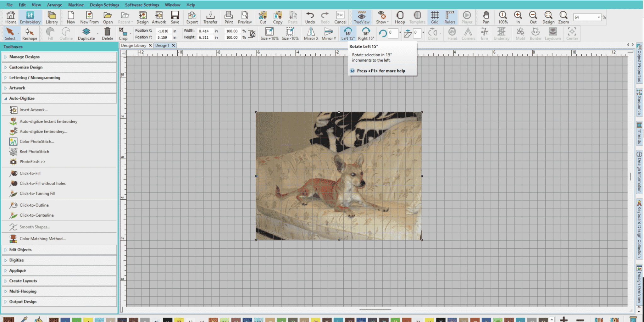Viewport: 644px width, 322px height.
Task: Go to the Home screen
Action: click(11, 17)
